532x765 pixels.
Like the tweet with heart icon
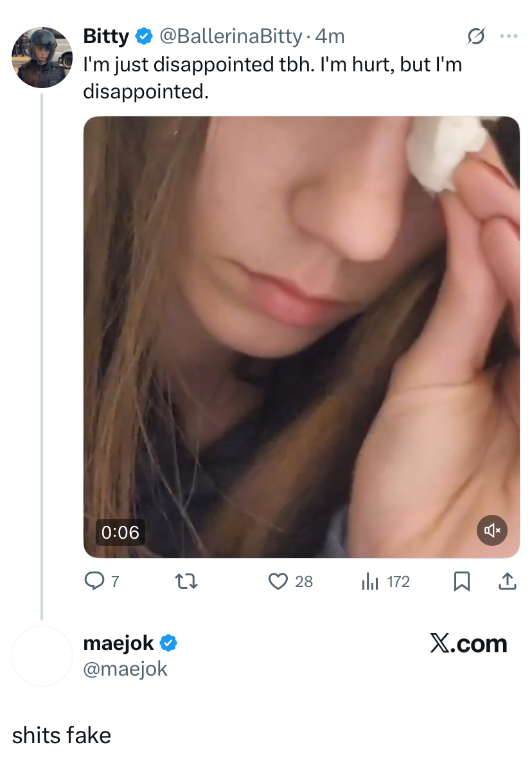pos(278,582)
